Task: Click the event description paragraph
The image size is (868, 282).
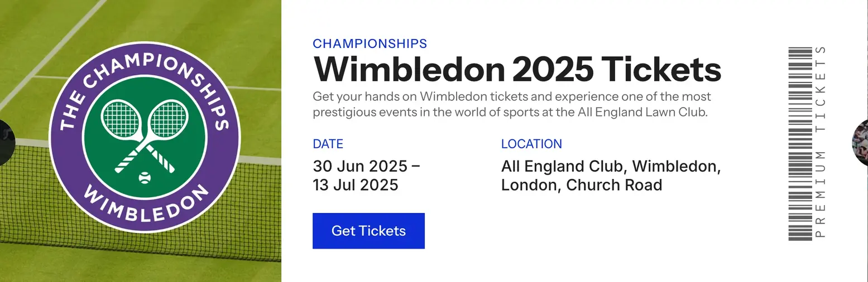Action: (512, 104)
